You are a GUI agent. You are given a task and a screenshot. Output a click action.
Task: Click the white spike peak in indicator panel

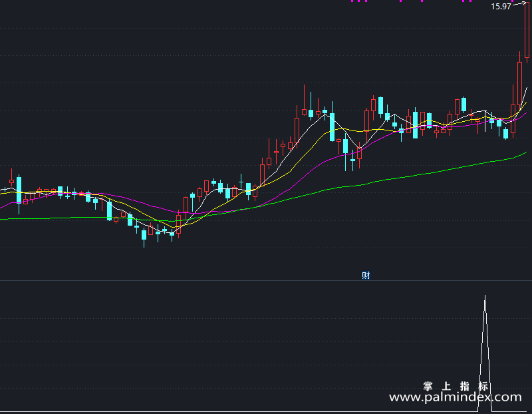pyautogui.click(x=485, y=296)
